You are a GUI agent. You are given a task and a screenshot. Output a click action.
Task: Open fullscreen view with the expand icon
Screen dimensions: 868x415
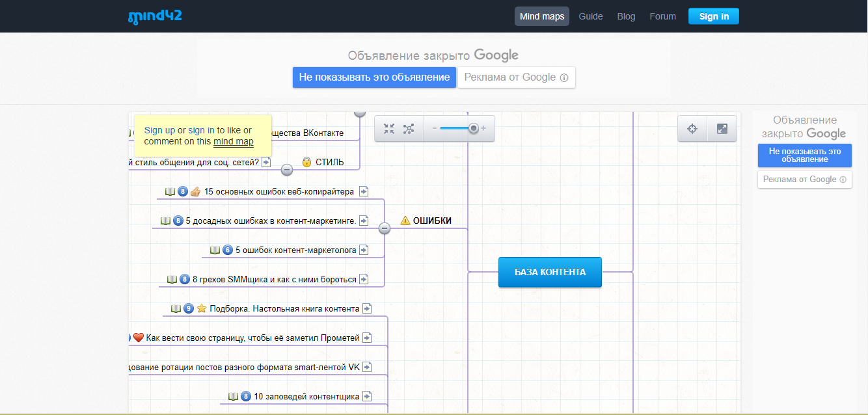tap(722, 129)
